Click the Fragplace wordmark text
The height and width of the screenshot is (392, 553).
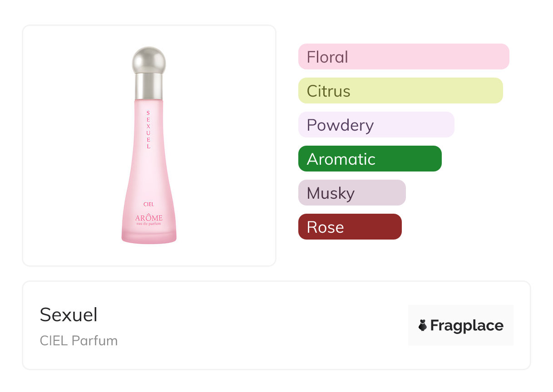(467, 326)
